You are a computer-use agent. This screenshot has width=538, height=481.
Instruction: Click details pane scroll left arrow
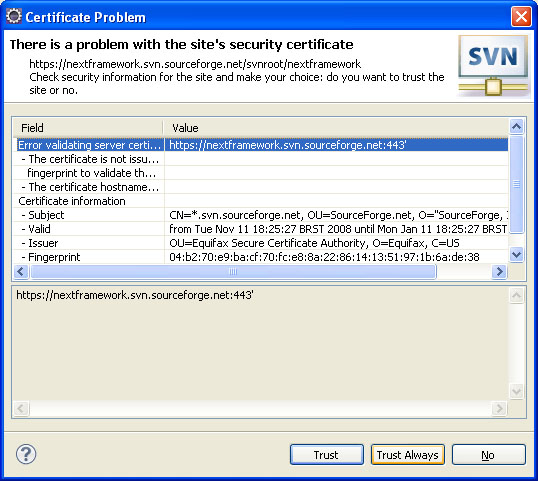click(21, 408)
